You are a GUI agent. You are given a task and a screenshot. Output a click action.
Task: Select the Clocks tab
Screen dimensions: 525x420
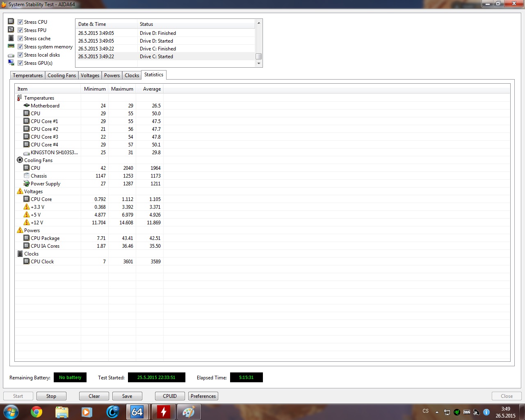132,75
